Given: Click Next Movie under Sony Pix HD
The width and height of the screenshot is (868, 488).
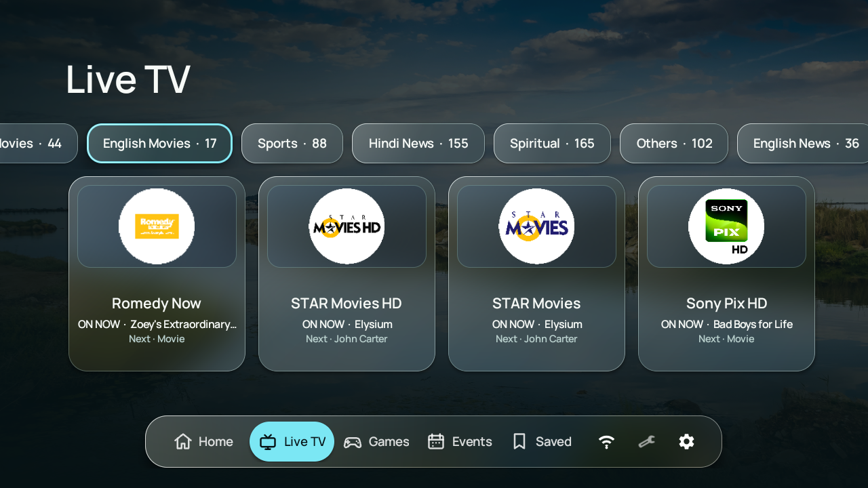Looking at the screenshot, I should (x=726, y=339).
